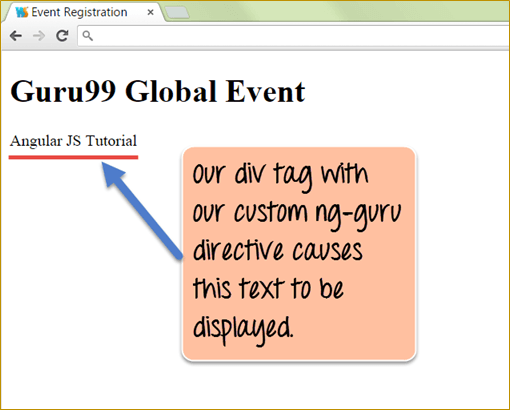Viewport: 510px width, 410px height.
Task: Go back with the browser back arrow
Action: pos(16,36)
